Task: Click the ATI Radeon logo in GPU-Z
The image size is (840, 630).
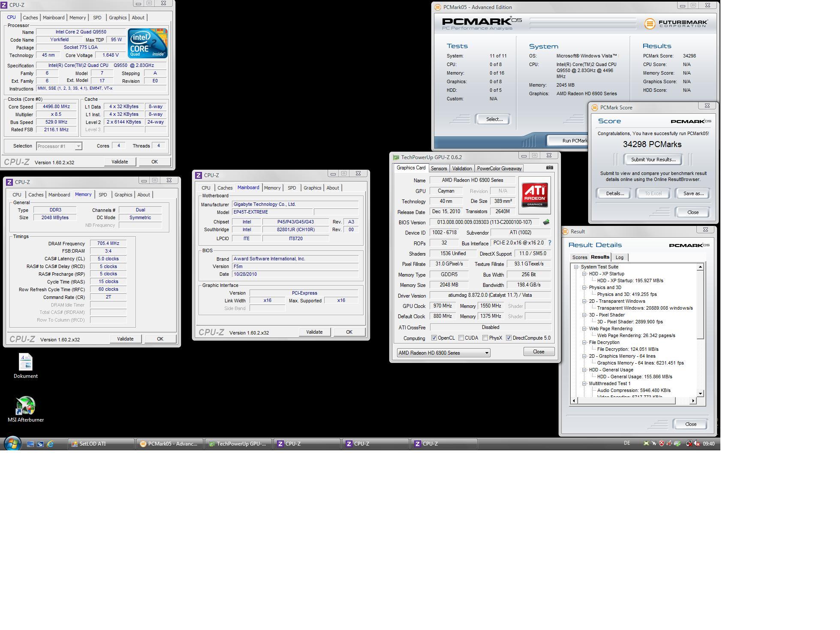Action: click(534, 195)
